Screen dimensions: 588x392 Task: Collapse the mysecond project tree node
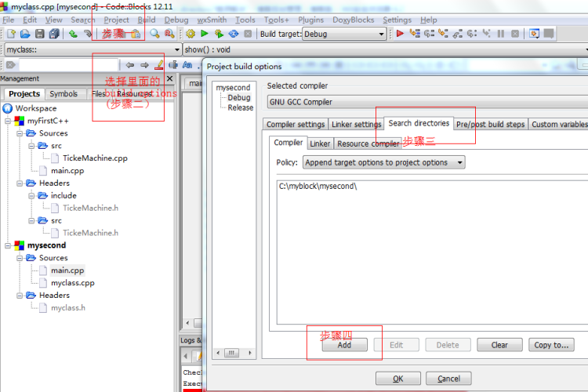8,245
